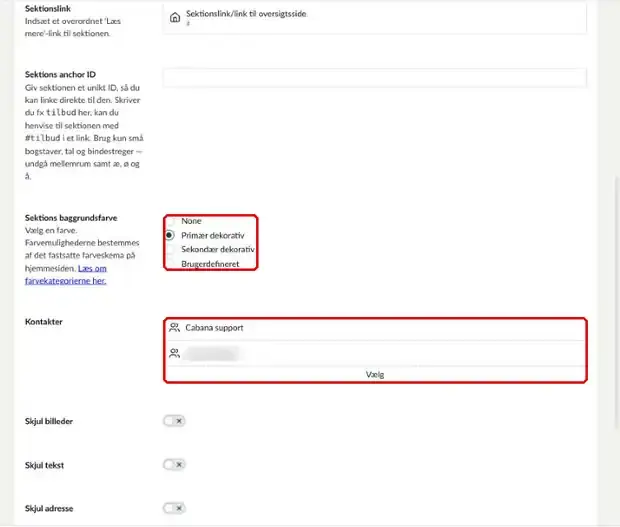Viewport: 620px width, 527px height.
Task: Open the Sektionslink/link til oversigtsside entry
Action: [374, 17]
